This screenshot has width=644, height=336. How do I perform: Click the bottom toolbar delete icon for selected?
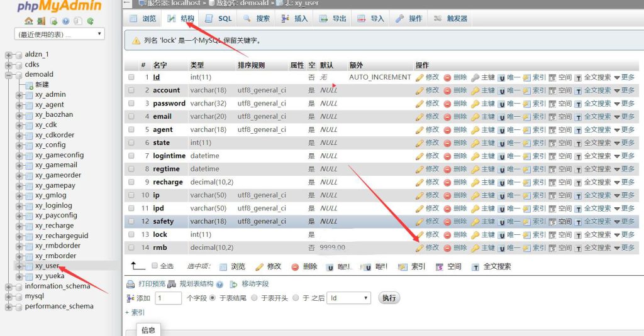[x=295, y=267]
